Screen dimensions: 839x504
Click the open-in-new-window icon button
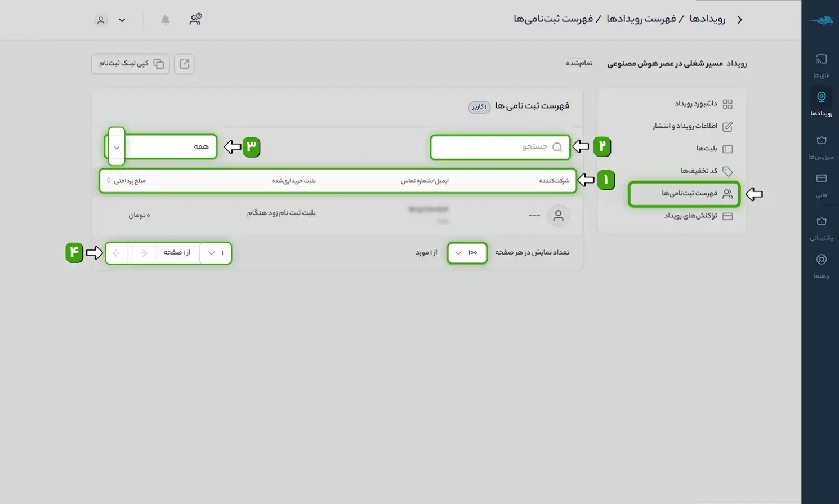[184, 64]
